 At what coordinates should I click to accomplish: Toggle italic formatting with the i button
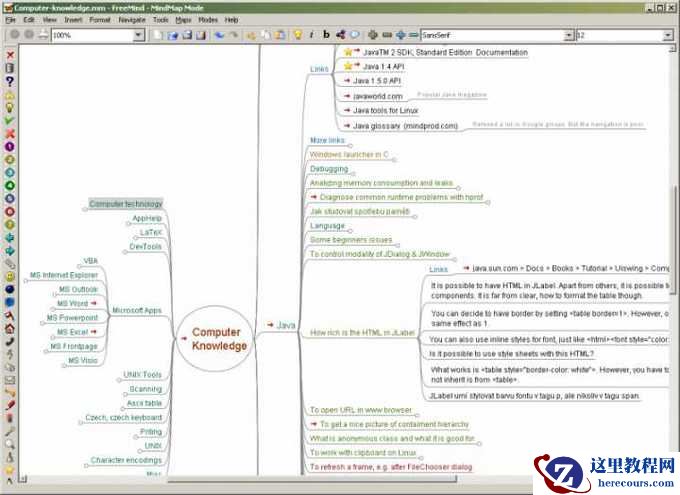coord(312,35)
